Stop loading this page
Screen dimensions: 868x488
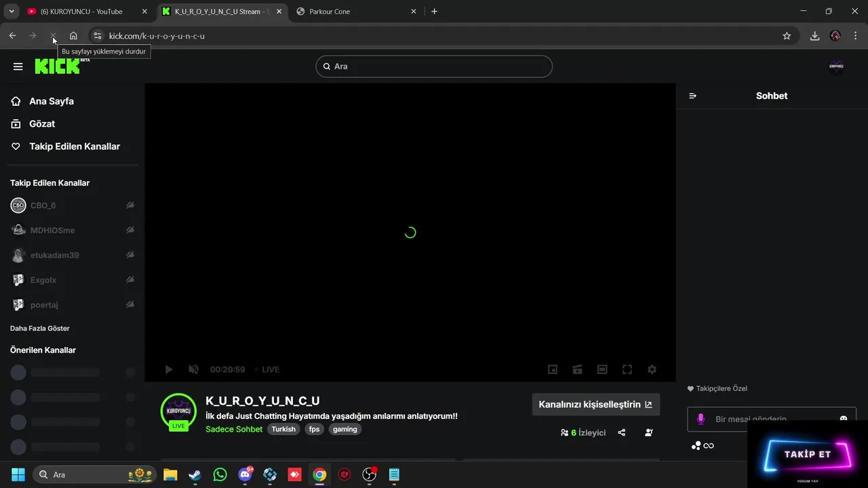[53, 36]
